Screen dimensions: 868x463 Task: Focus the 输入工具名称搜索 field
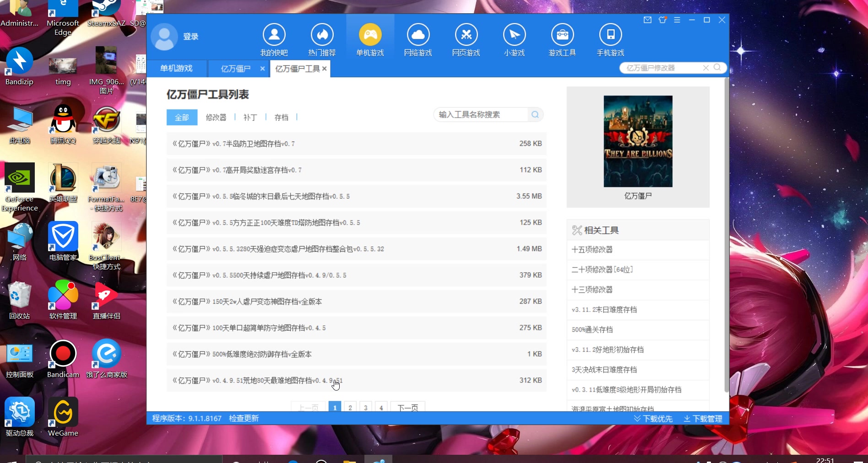481,114
